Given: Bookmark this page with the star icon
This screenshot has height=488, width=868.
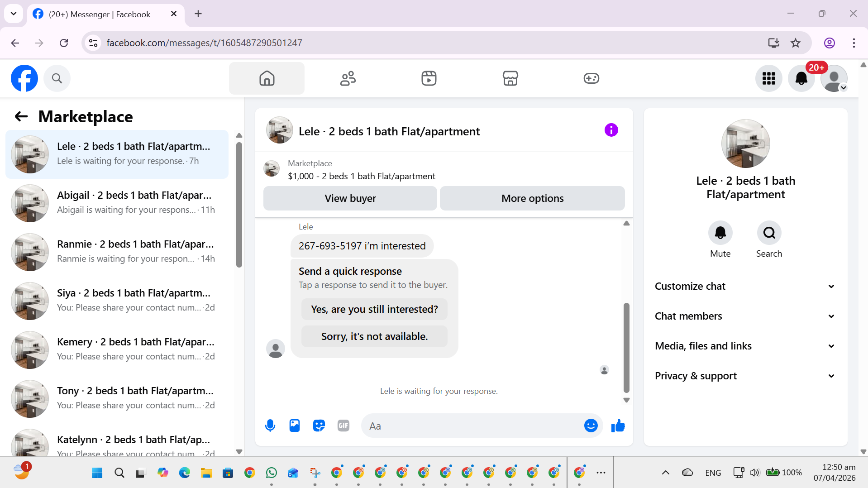Looking at the screenshot, I should pos(796,43).
